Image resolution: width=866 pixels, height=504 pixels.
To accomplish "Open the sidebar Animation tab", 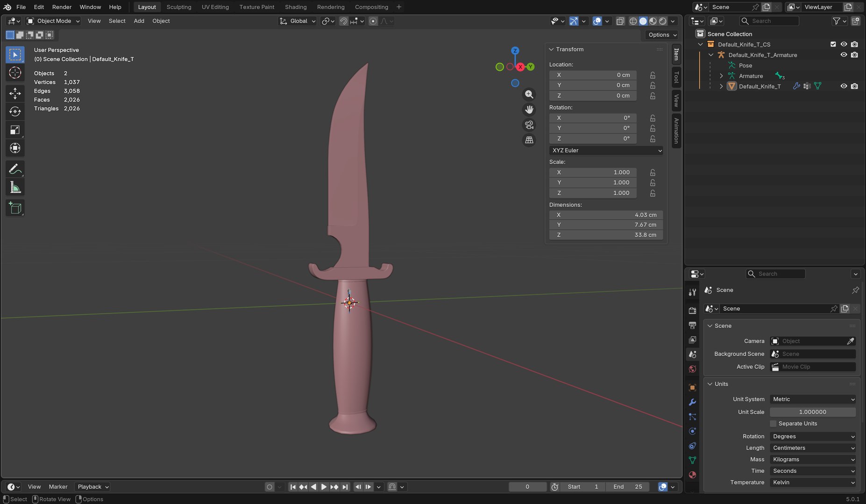I will [x=676, y=131].
